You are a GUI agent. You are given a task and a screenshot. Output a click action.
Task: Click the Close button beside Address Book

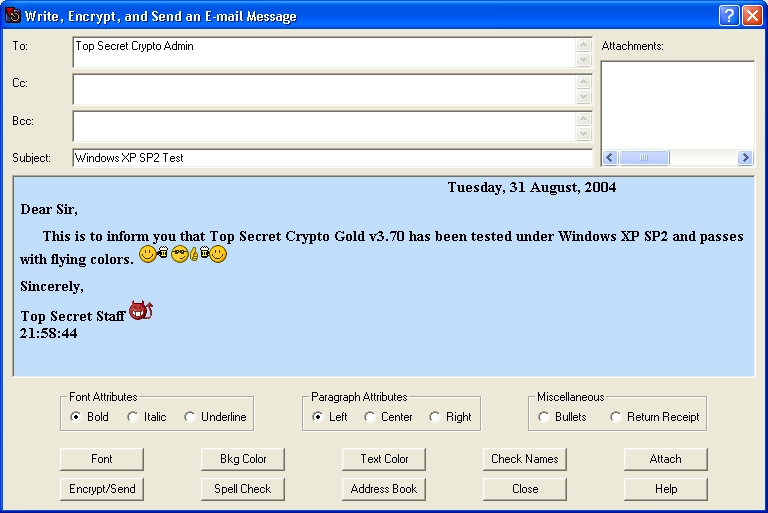coord(525,489)
